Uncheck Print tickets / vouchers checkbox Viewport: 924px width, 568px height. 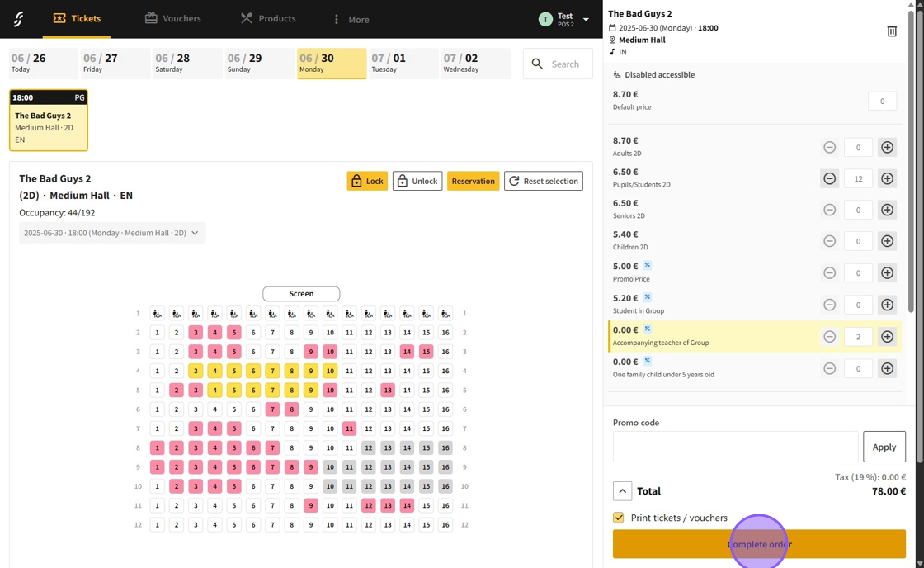(619, 518)
